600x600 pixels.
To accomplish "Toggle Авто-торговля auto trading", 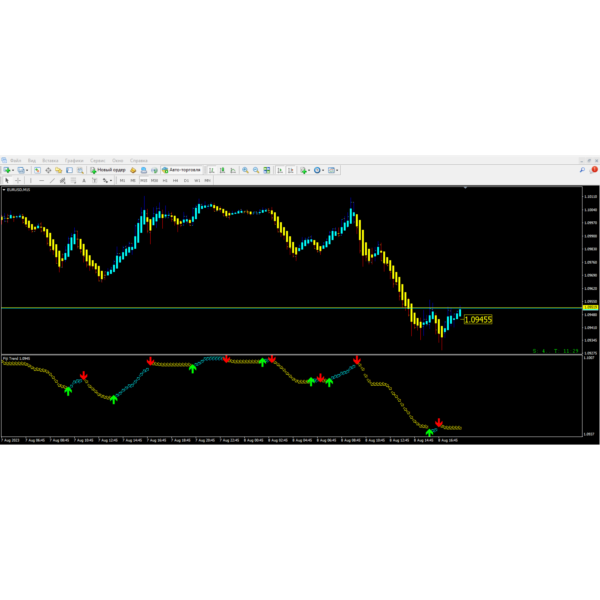I will click(181, 170).
